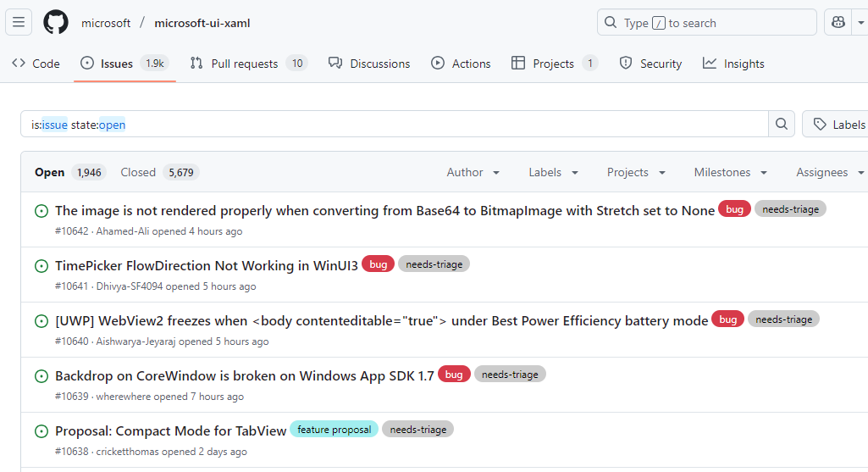Open issue about Base64 to BitmapImage rendering
This screenshot has height=472, width=868.
point(384,210)
